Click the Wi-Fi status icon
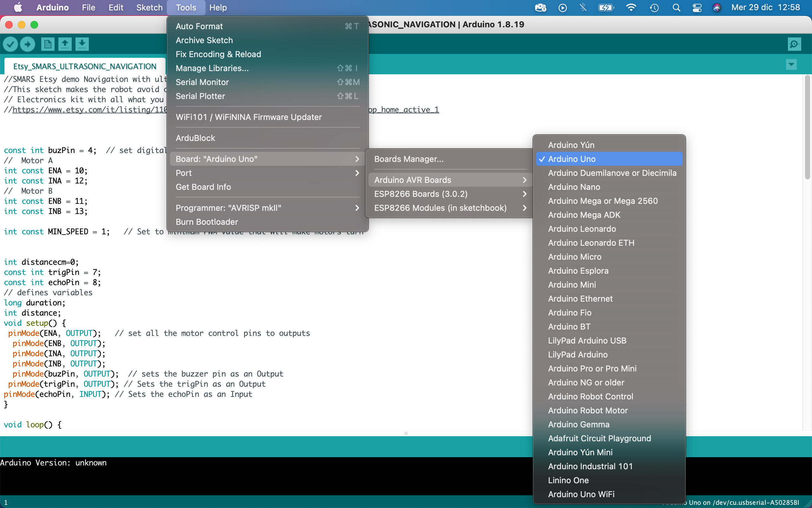Screen dimensions: 812x508 (631, 7)
